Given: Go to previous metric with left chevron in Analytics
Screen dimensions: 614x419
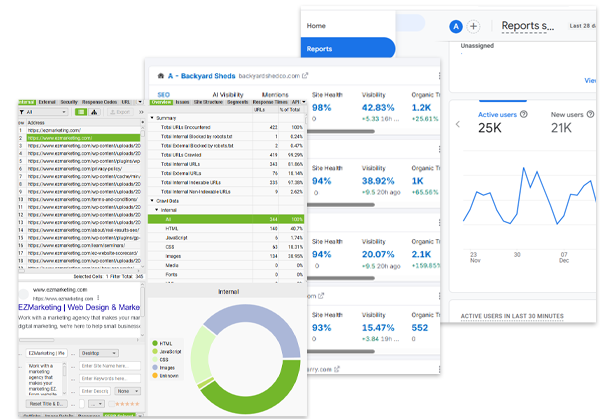Looking at the screenshot, I should pos(458,124).
